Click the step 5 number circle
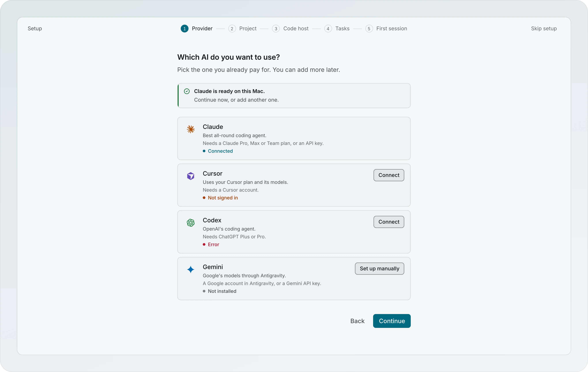588x372 pixels. click(369, 29)
